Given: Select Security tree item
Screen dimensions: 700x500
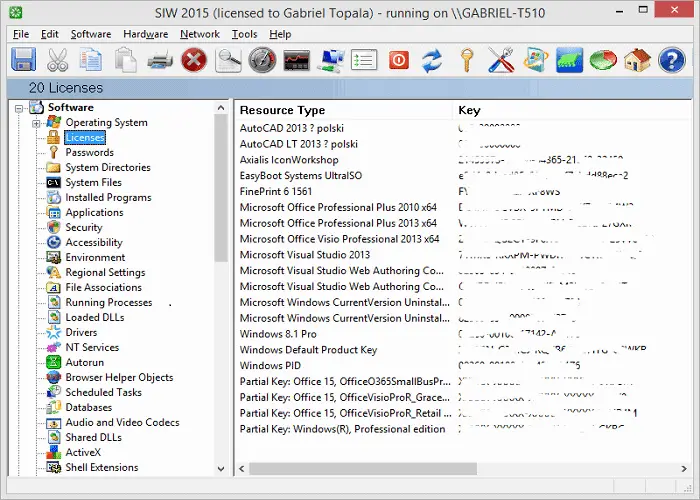Looking at the screenshot, I should coord(83,227).
